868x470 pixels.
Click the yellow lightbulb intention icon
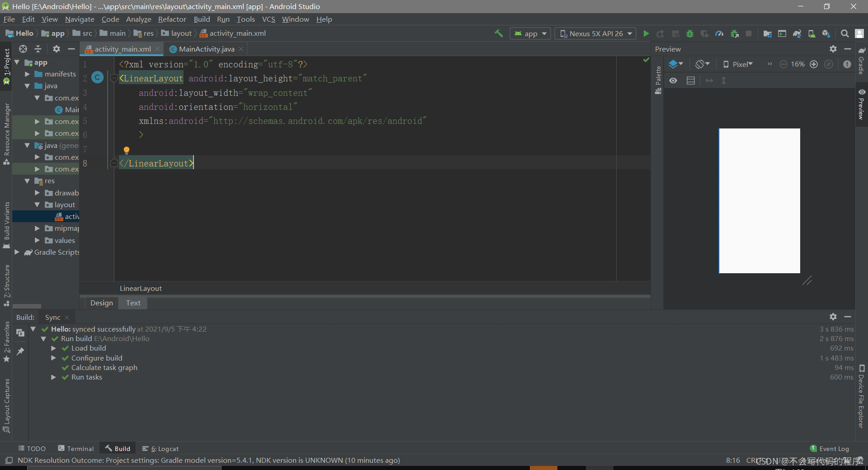click(127, 150)
